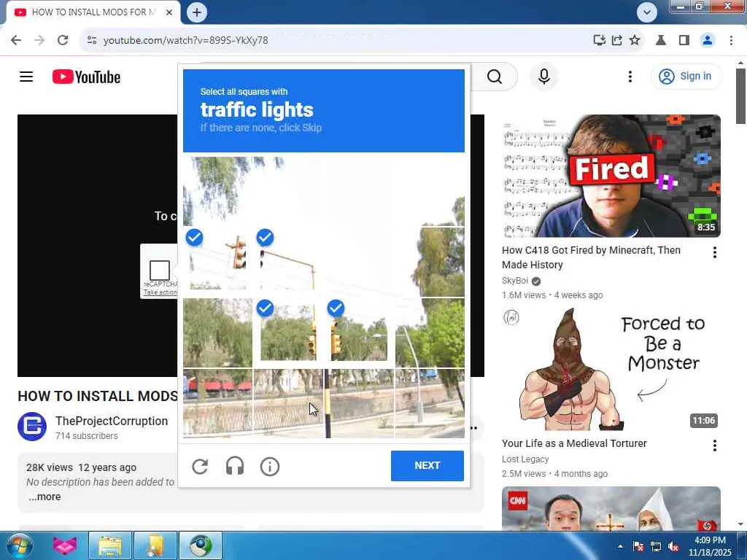Viewport: 747px width, 560px height.
Task: Open Forced to Be a Monster thumbnail
Action: (x=611, y=369)
